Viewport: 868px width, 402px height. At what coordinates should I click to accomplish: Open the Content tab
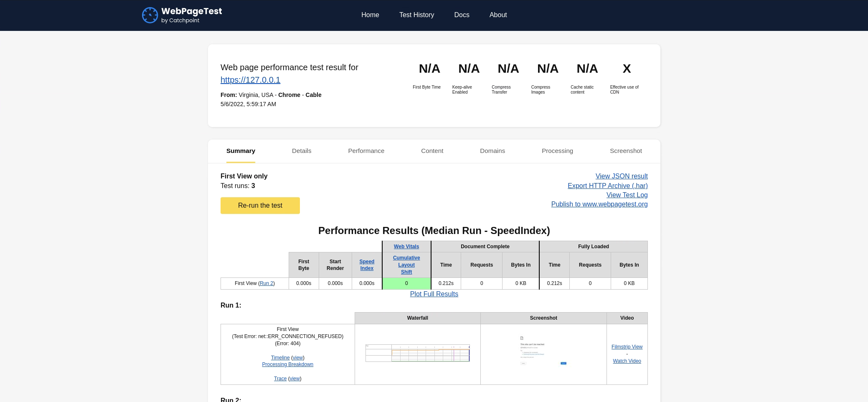(432, 151)
